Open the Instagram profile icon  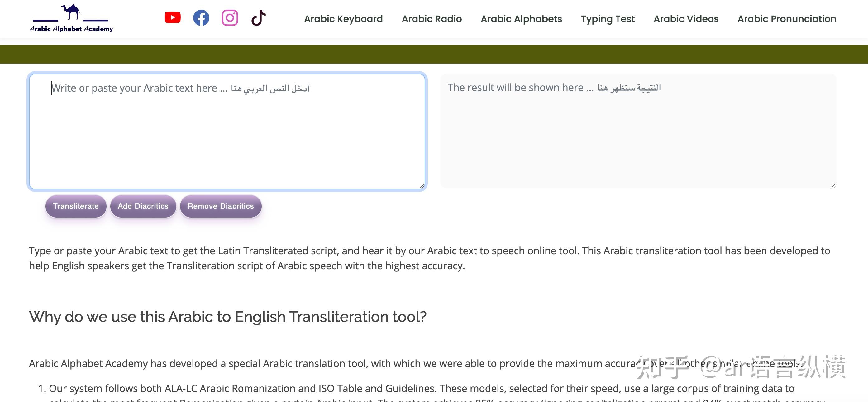[230, 18]
